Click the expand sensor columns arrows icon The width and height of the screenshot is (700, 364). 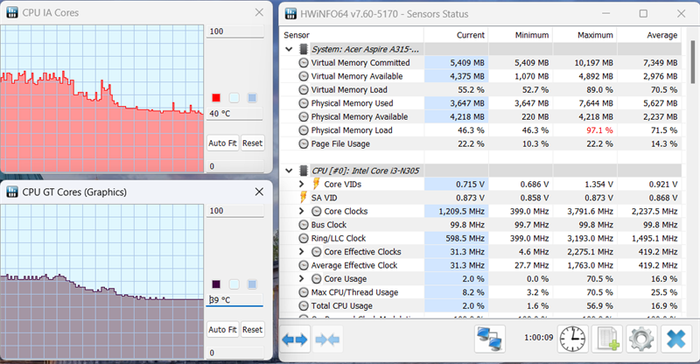(x=295, y=340)
